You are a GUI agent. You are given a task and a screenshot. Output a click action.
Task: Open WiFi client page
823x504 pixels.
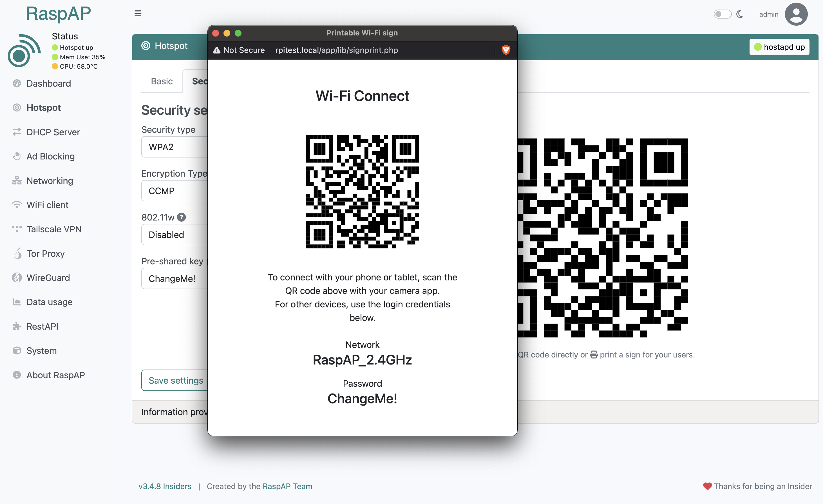[48, 205]
